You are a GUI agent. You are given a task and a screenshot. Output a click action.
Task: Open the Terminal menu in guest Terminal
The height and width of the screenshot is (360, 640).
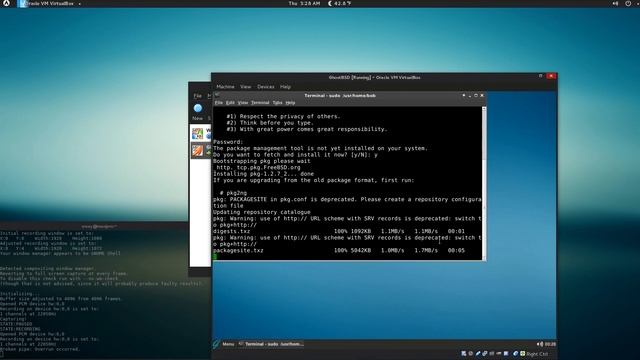click(260, 102)
